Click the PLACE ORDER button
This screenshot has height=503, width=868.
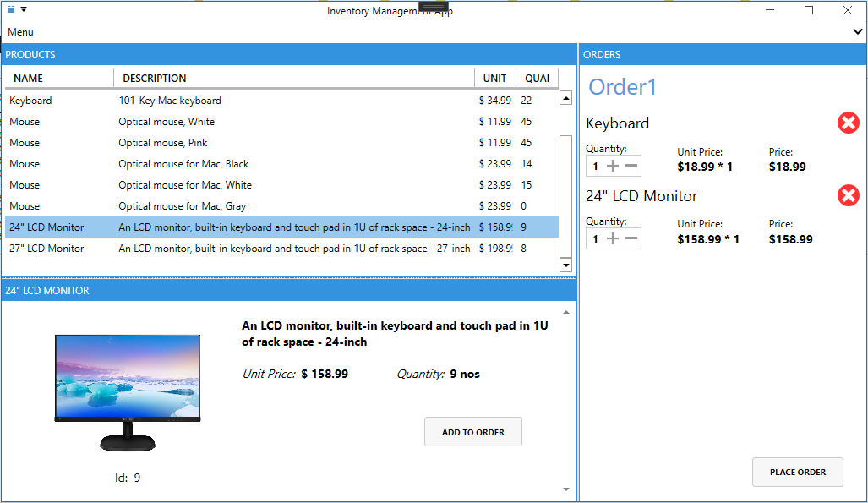tap(797, 472)
